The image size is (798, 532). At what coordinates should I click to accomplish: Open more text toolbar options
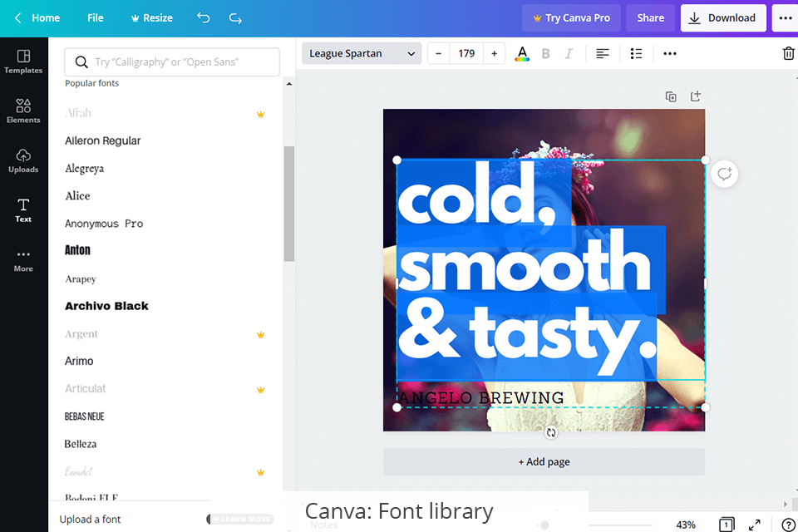click(x=670, y=53)
